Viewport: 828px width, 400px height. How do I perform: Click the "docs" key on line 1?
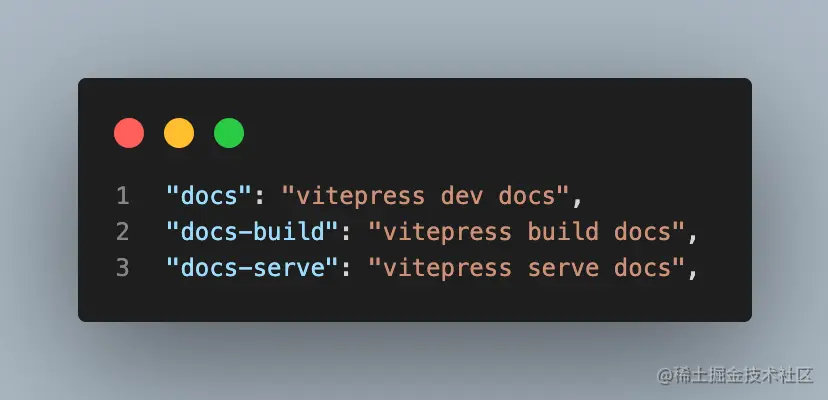[210, 196]
